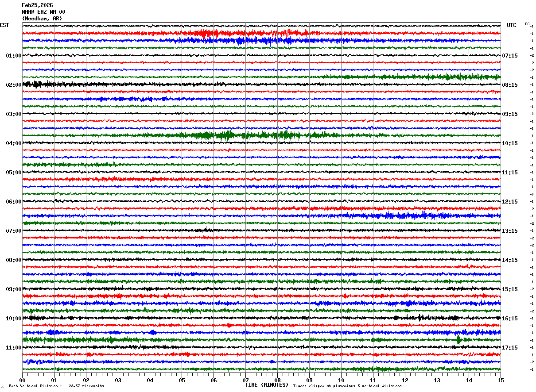Click the '16:15' UTC time label

tap(510, 319)
